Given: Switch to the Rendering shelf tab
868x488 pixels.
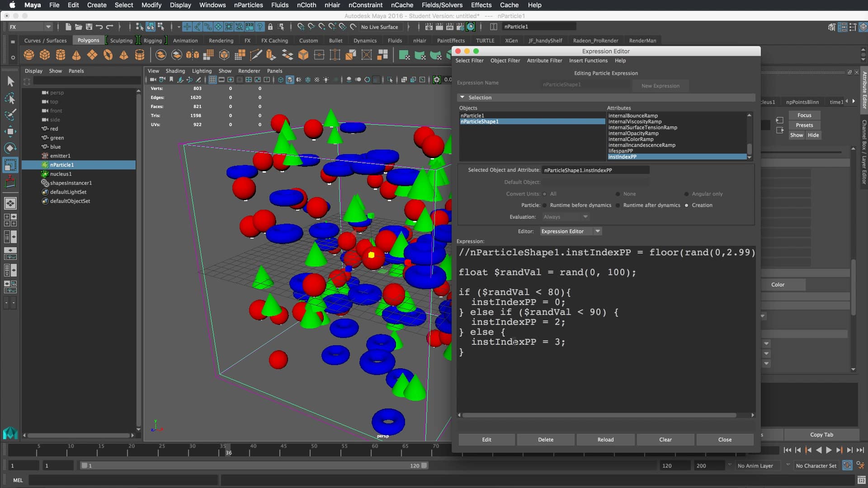Looking at the screenshot, I should click(221, 40).
